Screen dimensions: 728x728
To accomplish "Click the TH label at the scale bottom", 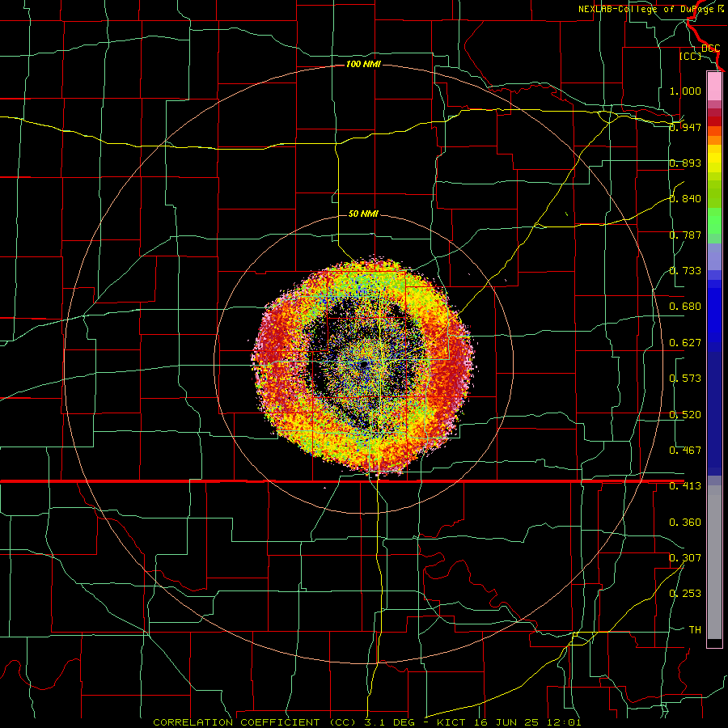I will coord(695,630).
